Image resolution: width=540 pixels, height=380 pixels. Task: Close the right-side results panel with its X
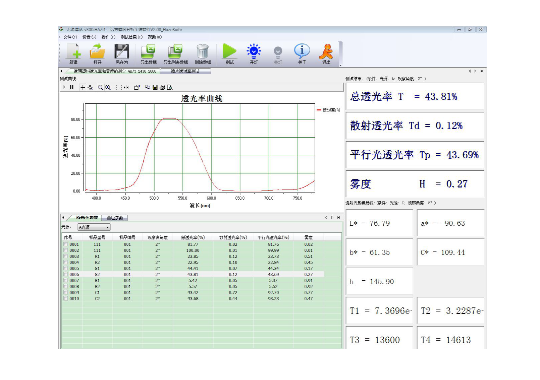pyautogui.click(x=481, y=71)
